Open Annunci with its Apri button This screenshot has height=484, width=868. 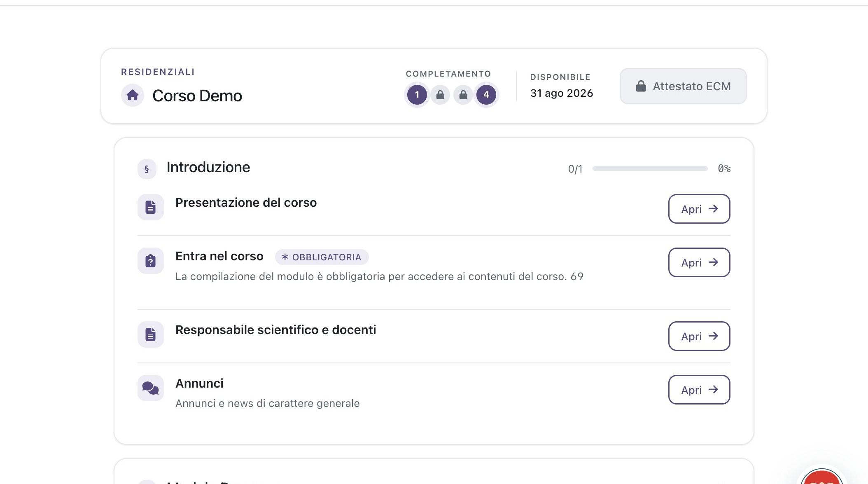(699, 390)
